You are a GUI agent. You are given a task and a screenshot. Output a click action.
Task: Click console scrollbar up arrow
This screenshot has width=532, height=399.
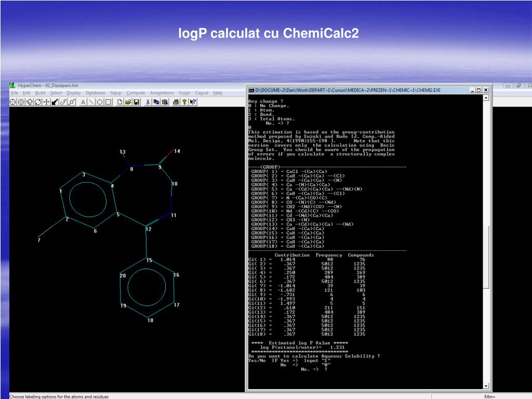[486, 98]
